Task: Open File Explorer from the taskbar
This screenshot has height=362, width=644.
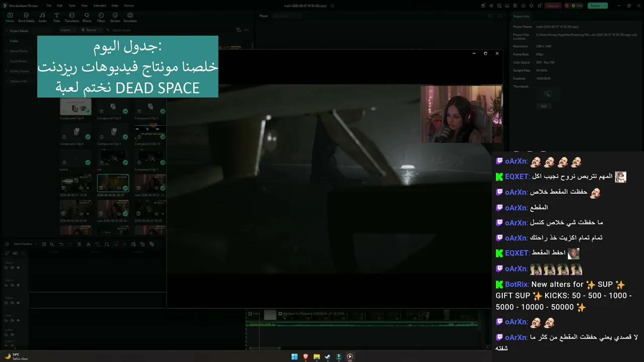Action: pyautogui.click(x=316, y=357)
